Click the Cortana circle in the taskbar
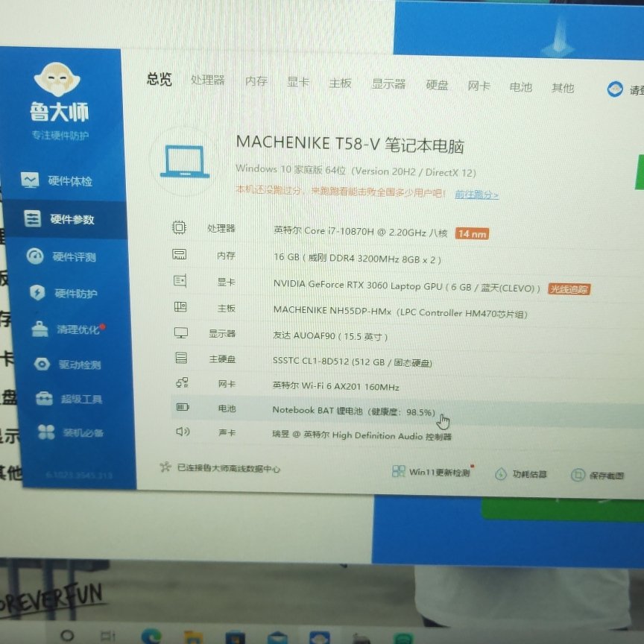The width and height of the screenshot is (644, 644). 67,635
